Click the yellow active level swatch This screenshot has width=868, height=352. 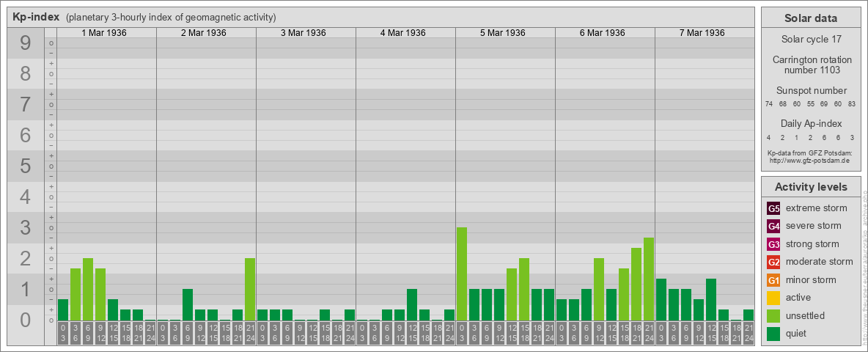pos(773,298)
